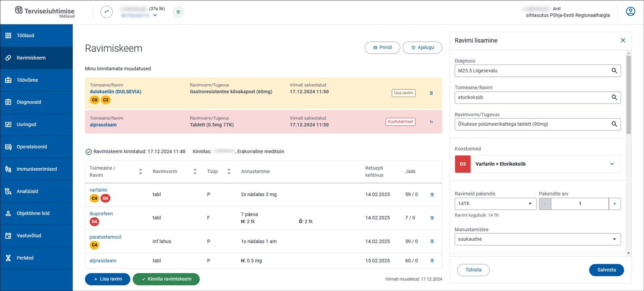This screenshot has width=644, height=291.
Task: Go to Immuniseerimised in the sidebar
Action: [x=37, y=169]
